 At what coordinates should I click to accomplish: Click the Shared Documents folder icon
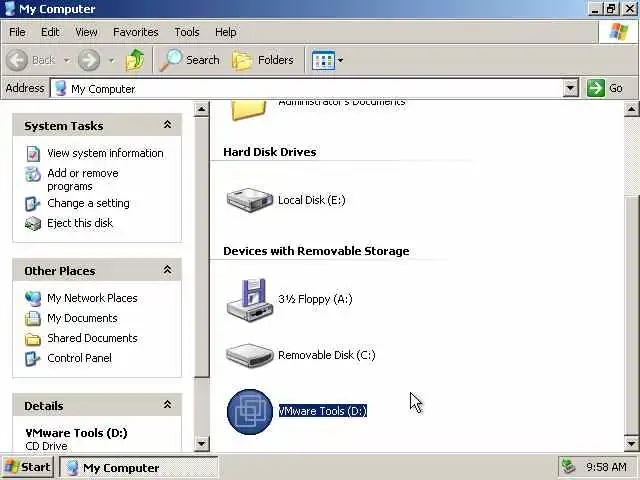[x=33, y=339]
